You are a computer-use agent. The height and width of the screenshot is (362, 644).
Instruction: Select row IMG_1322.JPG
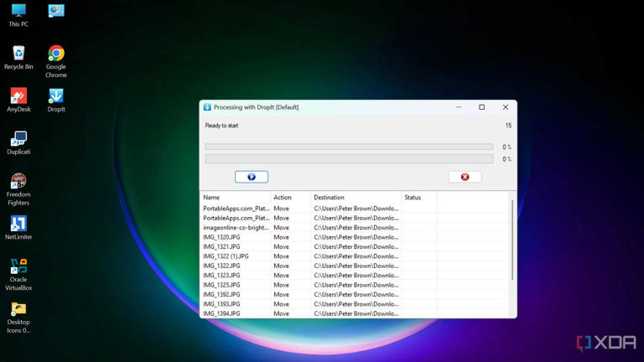coord(355,266)
